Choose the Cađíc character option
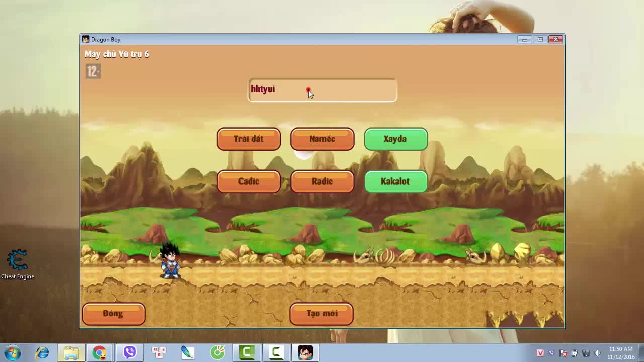 click(x=249, y=182)
